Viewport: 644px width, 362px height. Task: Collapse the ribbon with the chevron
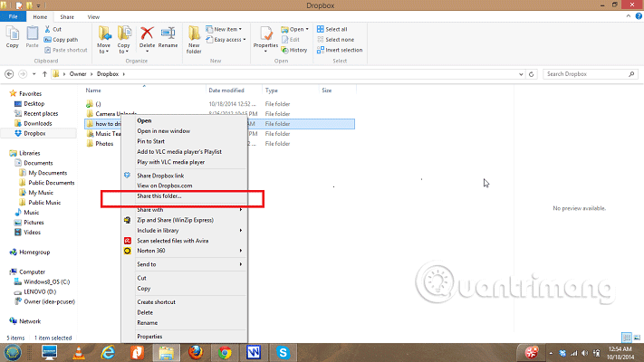coord(629,16)
